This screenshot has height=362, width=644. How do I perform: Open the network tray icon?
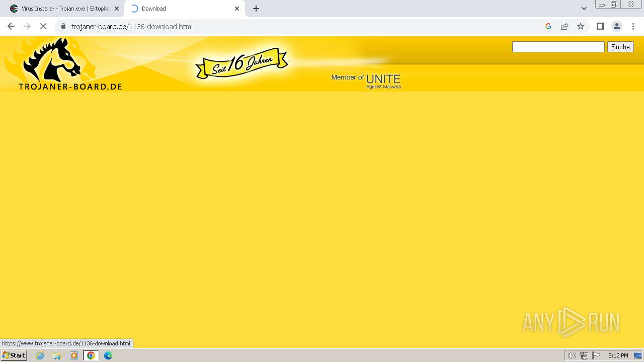(584, 355)
